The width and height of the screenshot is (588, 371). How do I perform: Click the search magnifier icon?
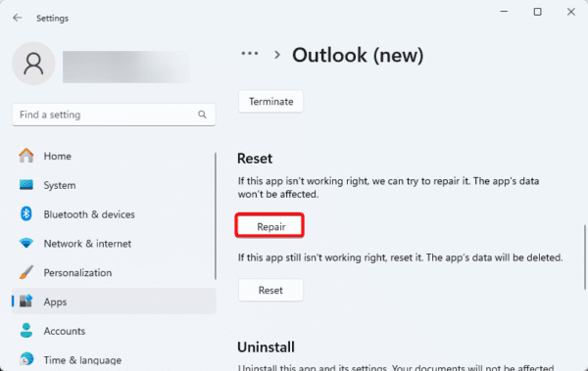point(202,115)
